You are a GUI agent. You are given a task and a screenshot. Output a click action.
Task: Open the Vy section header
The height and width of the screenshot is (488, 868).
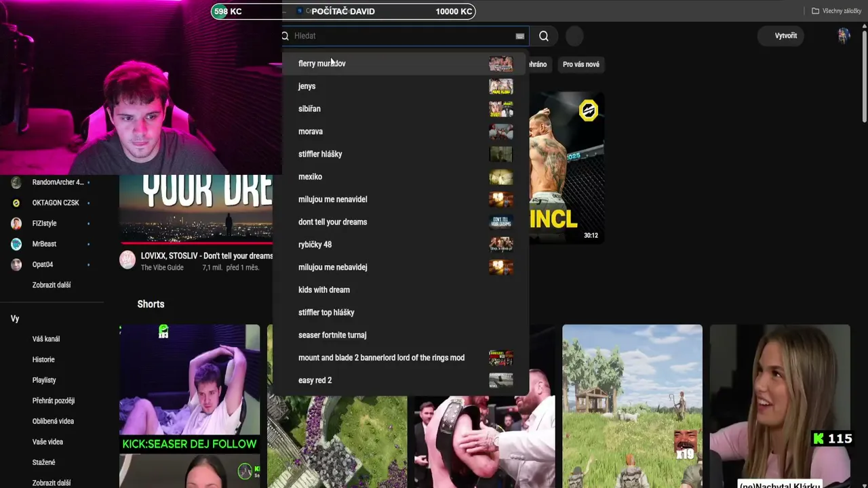point(15,319)
